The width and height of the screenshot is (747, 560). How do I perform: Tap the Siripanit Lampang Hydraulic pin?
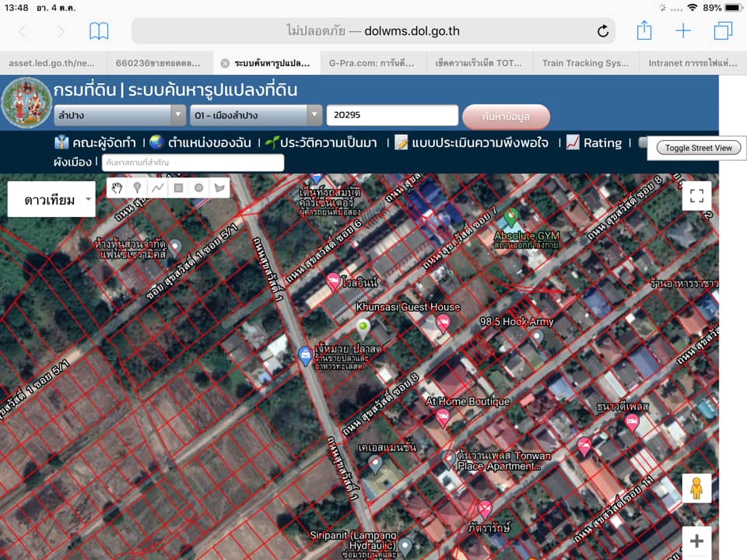point(405,547)
